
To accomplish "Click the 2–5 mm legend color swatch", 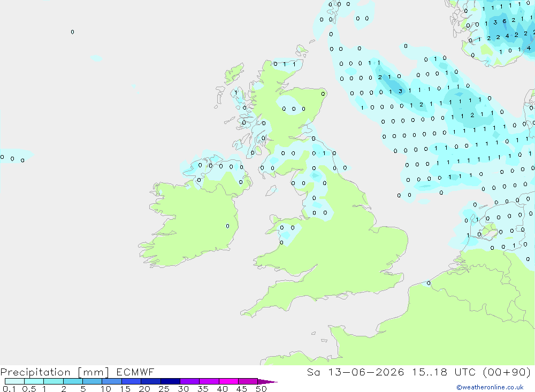I will coord(73,381).
